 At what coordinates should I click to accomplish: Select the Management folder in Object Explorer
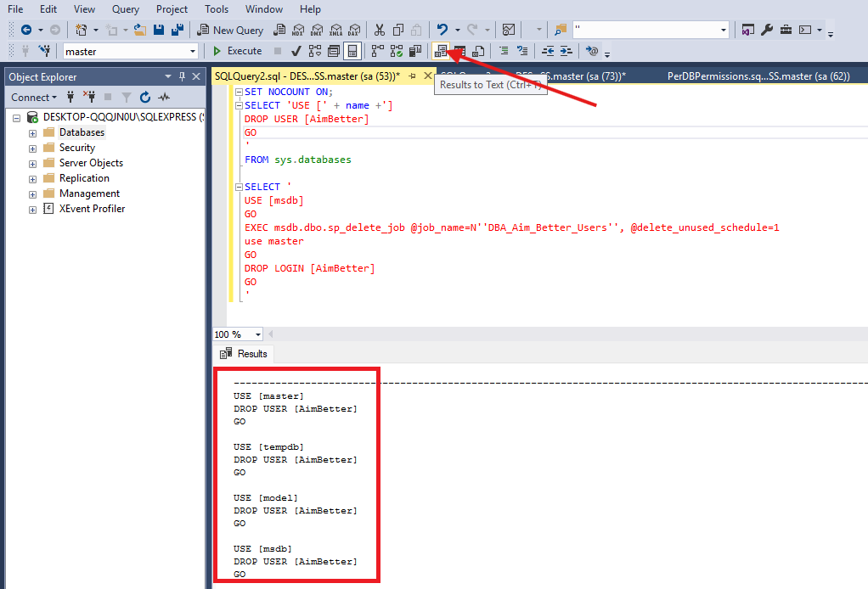click(89, 194)
